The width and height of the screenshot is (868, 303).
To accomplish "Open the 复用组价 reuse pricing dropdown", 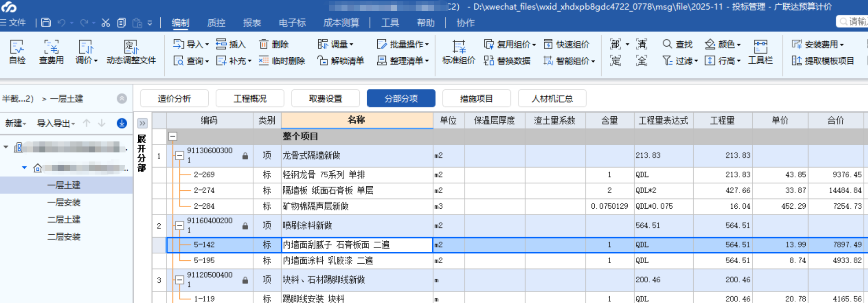I will (x=510, y=44).
